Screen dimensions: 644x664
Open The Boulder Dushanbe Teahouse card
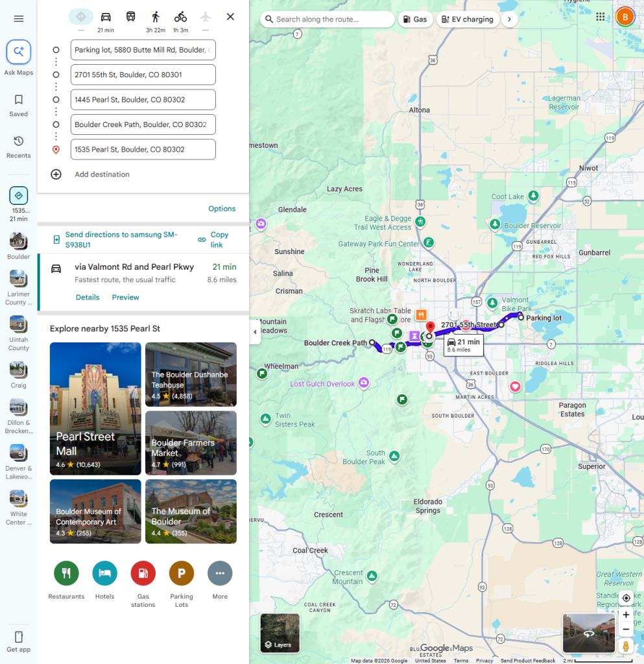click(x=191, y=374)
